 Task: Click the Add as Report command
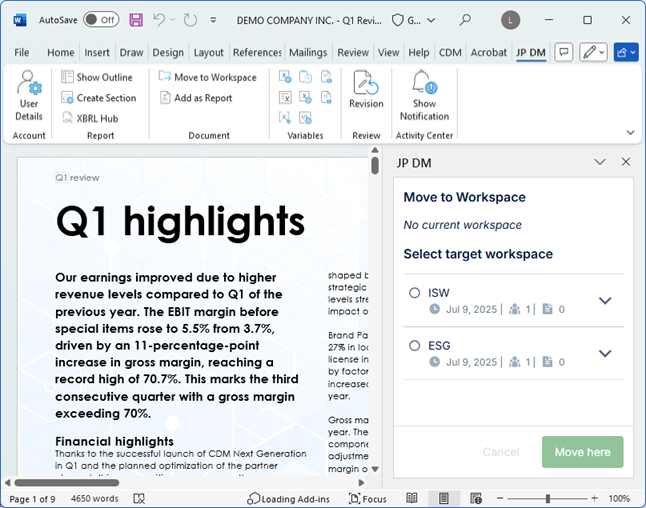click(197, 98)
